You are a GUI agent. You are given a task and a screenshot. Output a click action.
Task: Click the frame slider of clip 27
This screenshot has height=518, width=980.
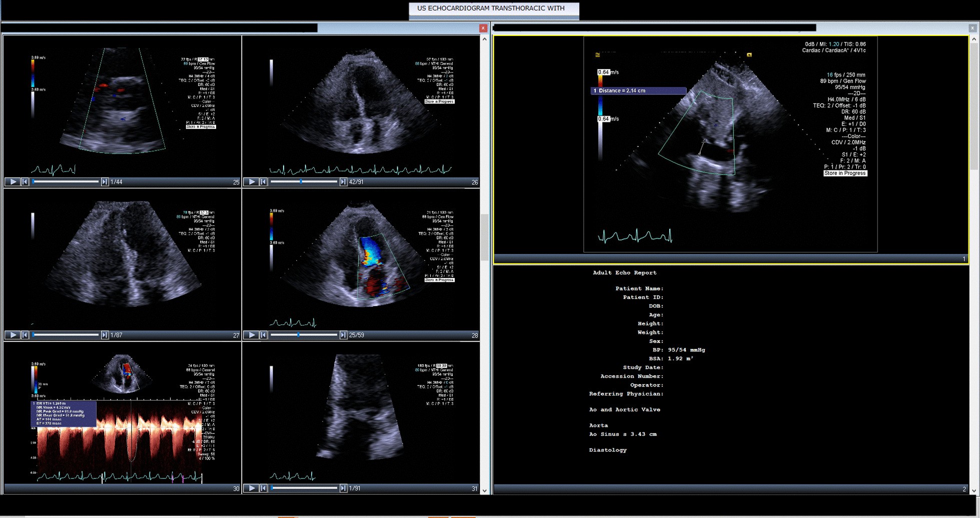pos(65,335)
